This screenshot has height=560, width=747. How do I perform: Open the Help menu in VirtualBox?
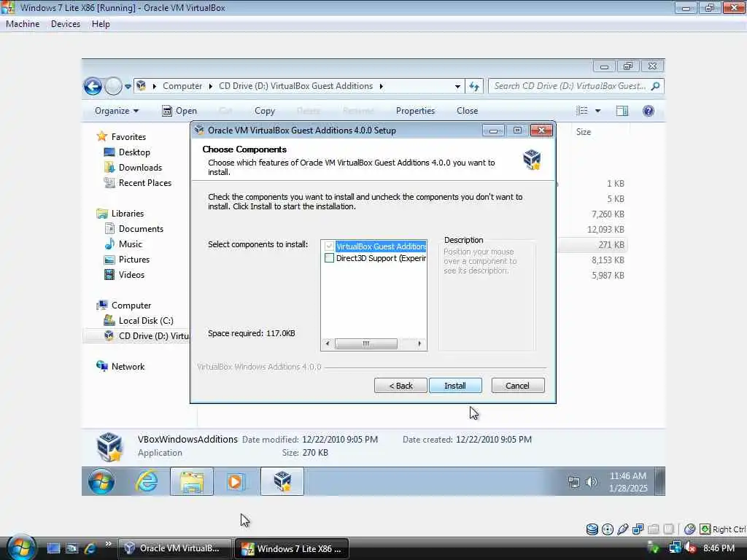[x=101, y=24]
